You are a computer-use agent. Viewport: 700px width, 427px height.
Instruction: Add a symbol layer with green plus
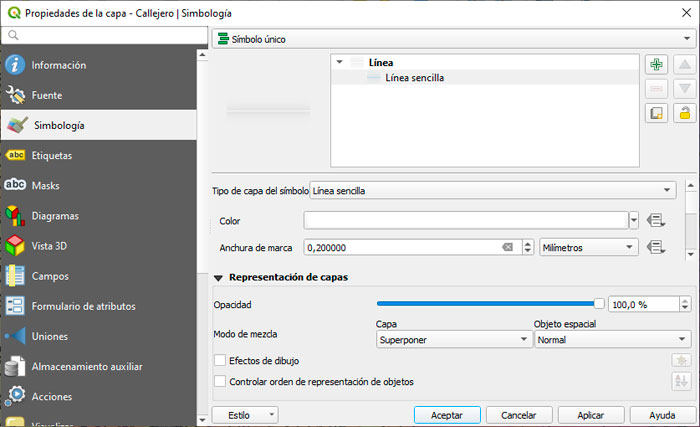click(656, 65)
